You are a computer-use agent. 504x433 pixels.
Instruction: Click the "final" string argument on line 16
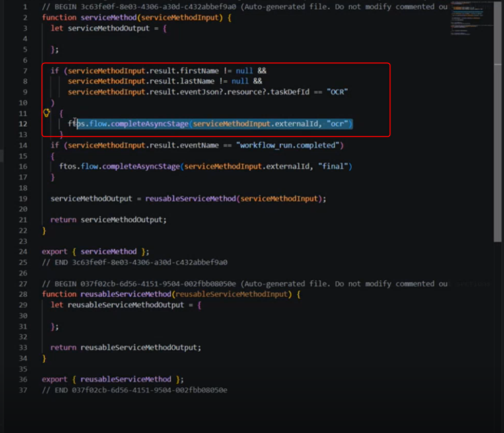pyautogui.click(x=333, y=167)
